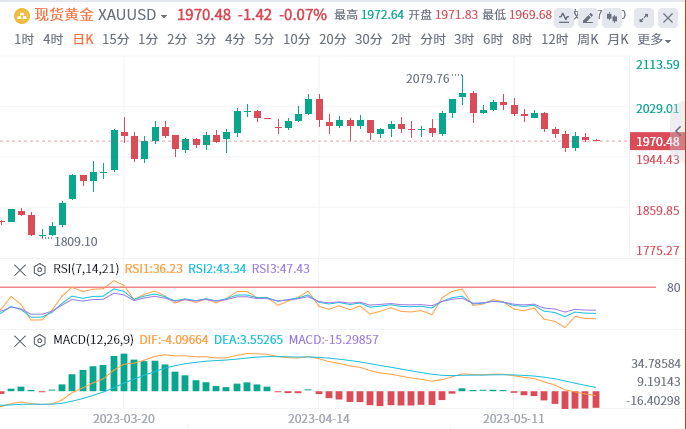This screenshot has width=686, height=429.
Task: Switch to the 15分 timeframe
Action: (x=116, y=40)
